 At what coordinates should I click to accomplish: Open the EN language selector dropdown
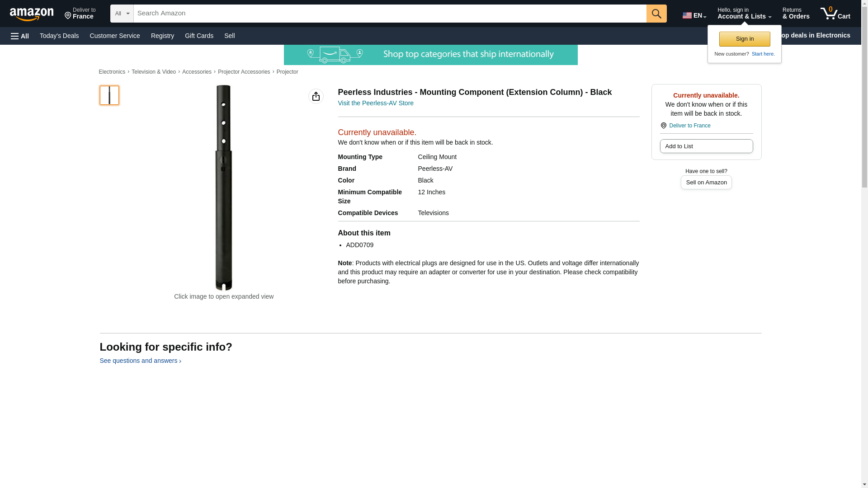[x=694, y=15]
